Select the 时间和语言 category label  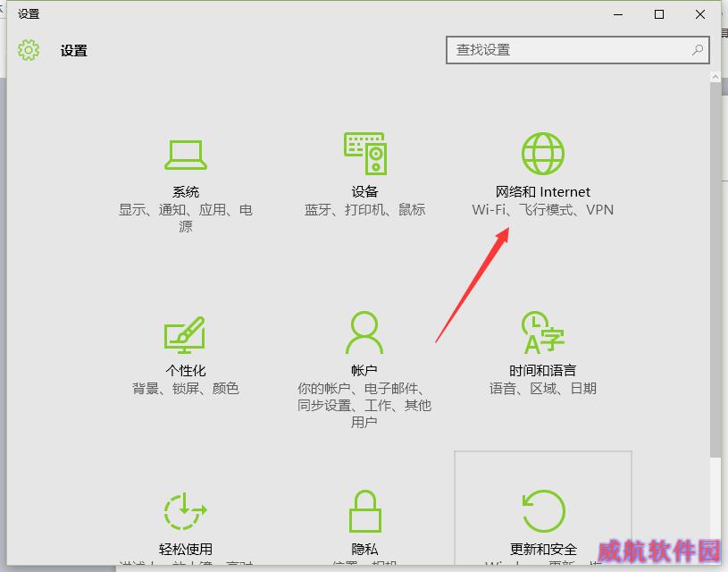543,370
